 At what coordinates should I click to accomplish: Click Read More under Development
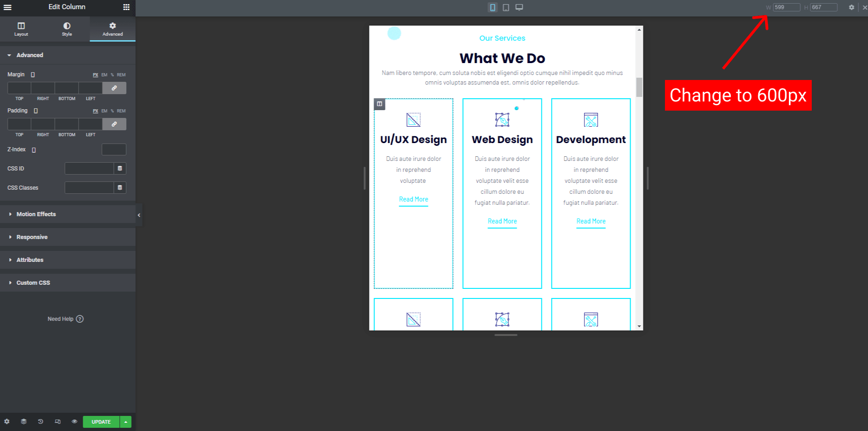tap(591, 221)
